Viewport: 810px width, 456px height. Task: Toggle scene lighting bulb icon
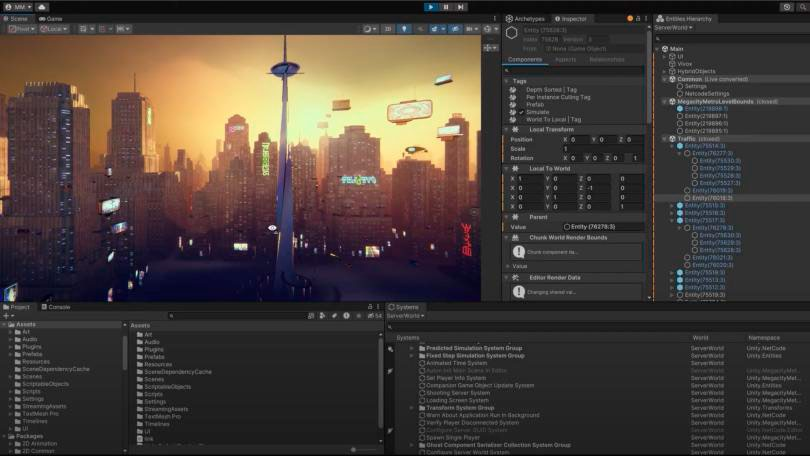[x=404, y=29]
